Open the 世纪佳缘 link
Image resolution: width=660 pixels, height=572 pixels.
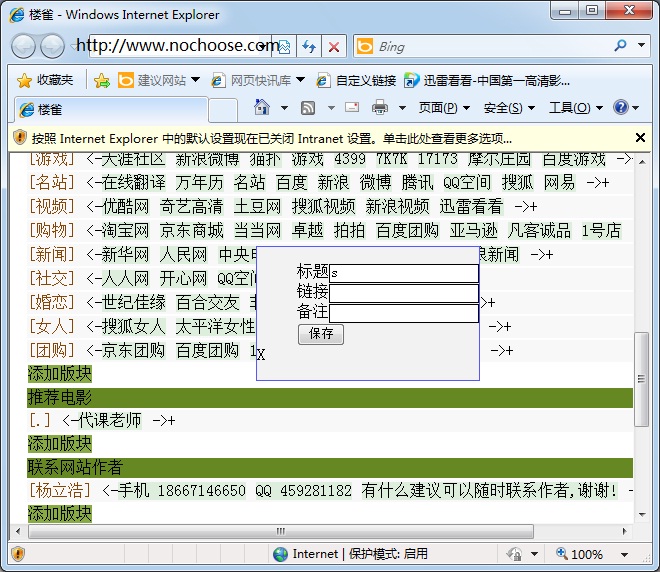133,303
